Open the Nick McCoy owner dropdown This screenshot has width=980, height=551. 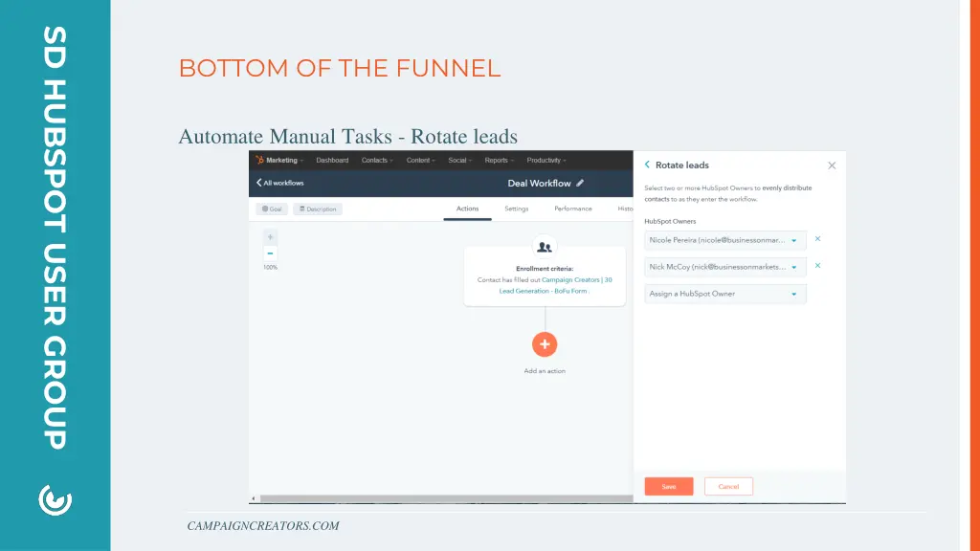point(725,268)
